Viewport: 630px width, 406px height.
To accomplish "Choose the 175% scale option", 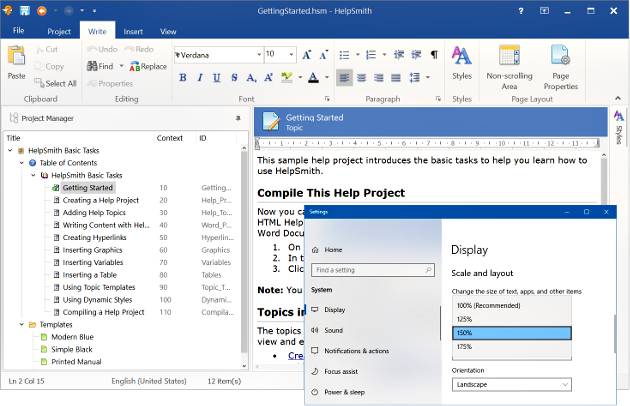I will (511, 347).
